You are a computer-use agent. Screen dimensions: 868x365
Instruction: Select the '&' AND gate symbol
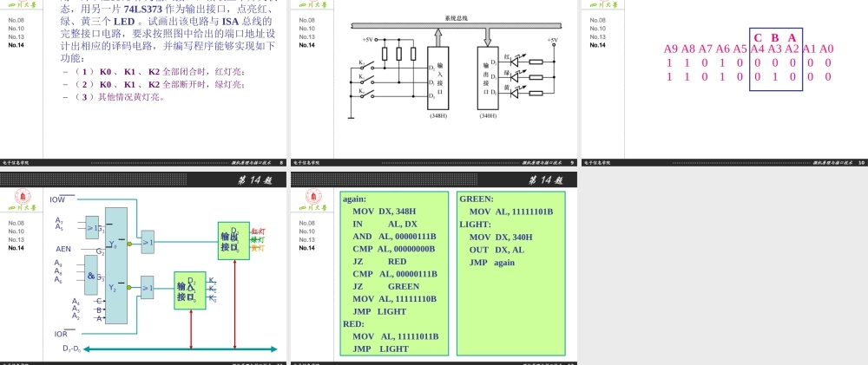pos(92,277)
